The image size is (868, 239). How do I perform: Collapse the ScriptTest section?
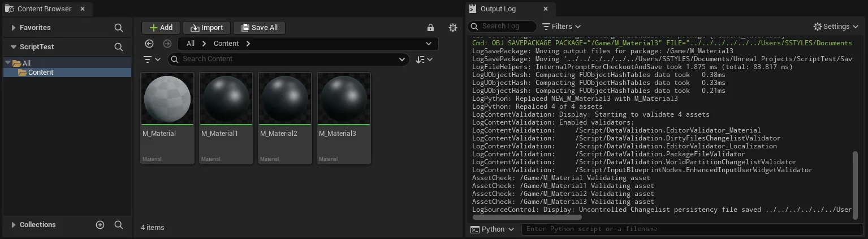(14, 47)
